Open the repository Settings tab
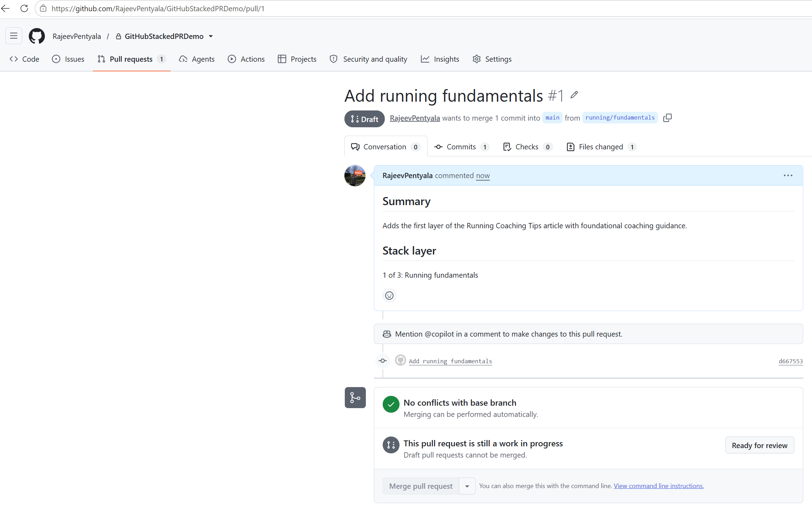The height and width of the screenshot is (507, 812). [492, 59]
